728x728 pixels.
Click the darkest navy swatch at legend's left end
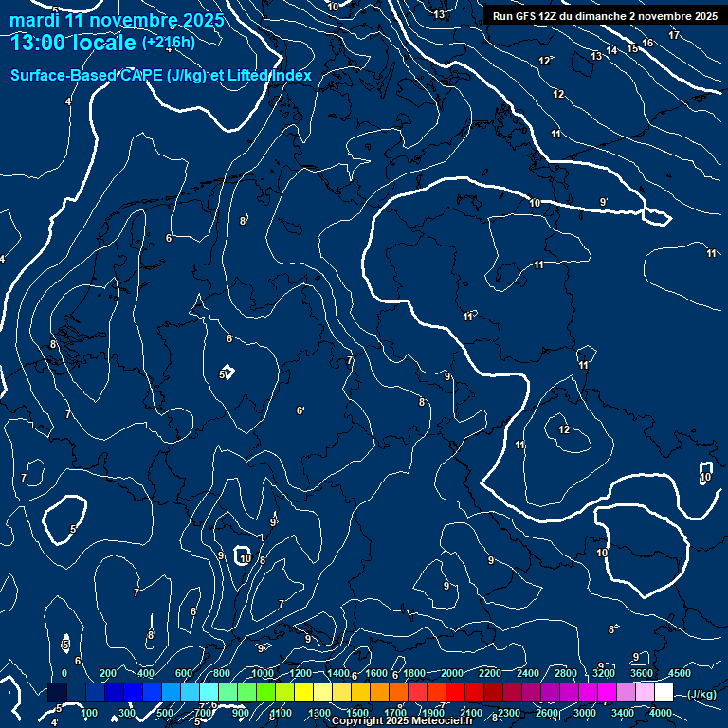point(57,693)
